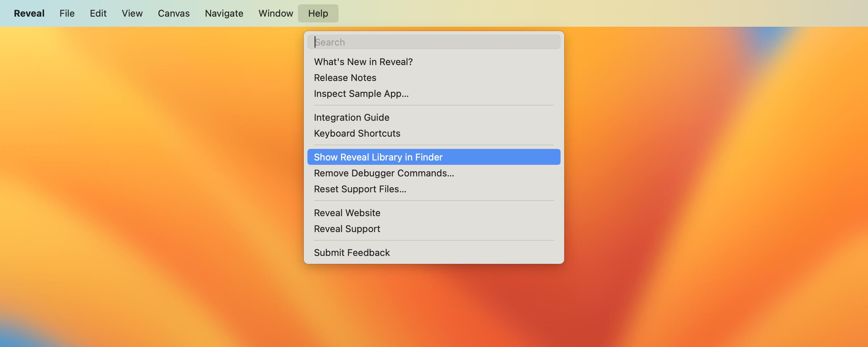Select Inspect Sample App…
The image size is (868, 347).
(434, 94)
